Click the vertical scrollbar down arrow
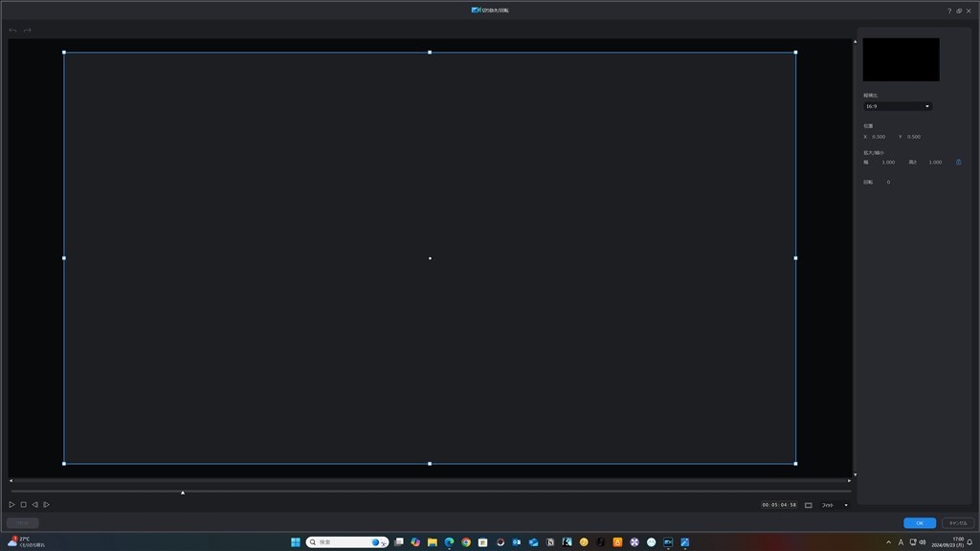 pos(855,474)
